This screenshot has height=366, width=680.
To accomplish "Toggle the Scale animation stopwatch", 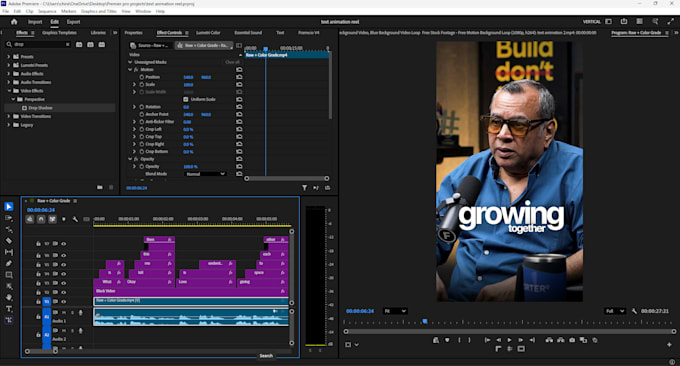I will 142,85.
